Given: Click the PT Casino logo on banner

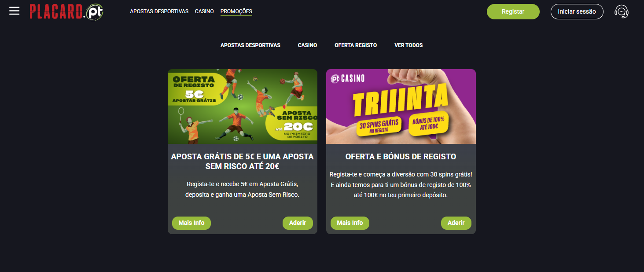Looking at the screenshot, I should tap(348, 78).
